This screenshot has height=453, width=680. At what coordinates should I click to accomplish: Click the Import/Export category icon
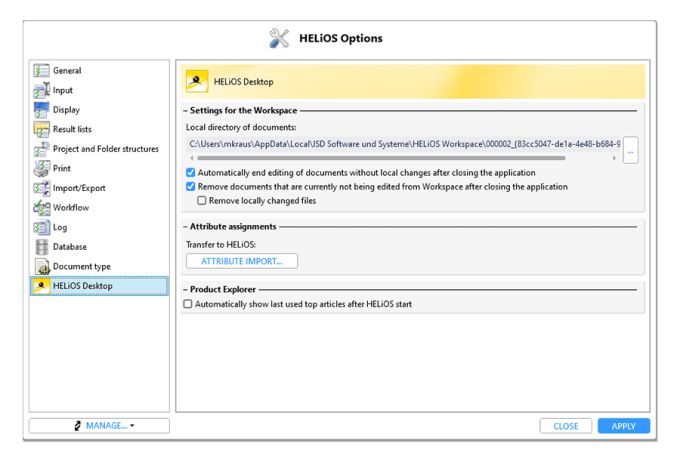point(41,188)
